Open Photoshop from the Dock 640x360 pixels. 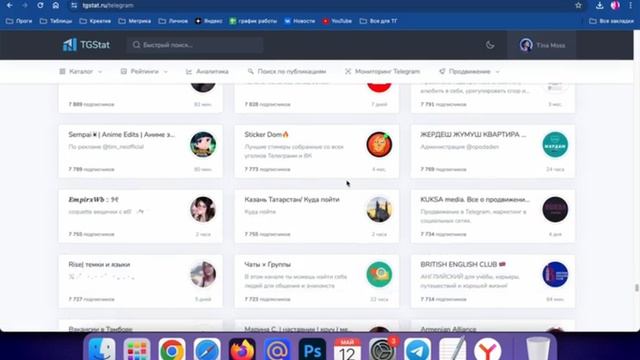(313, 350)
